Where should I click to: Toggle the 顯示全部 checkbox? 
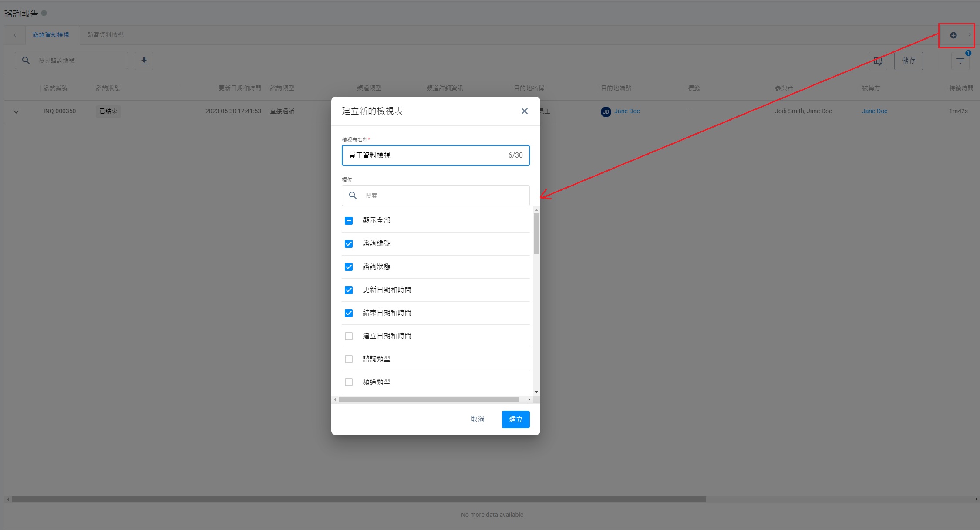click(349, 221)
